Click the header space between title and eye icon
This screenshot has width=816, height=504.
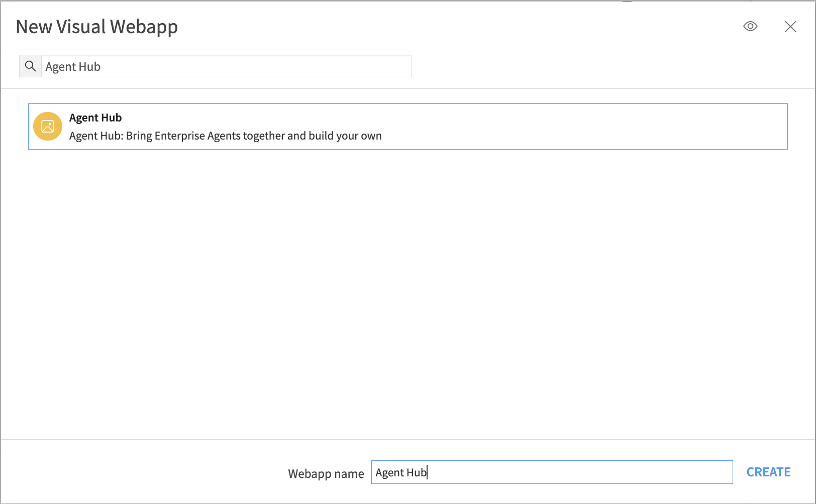[x=452, y=27]
